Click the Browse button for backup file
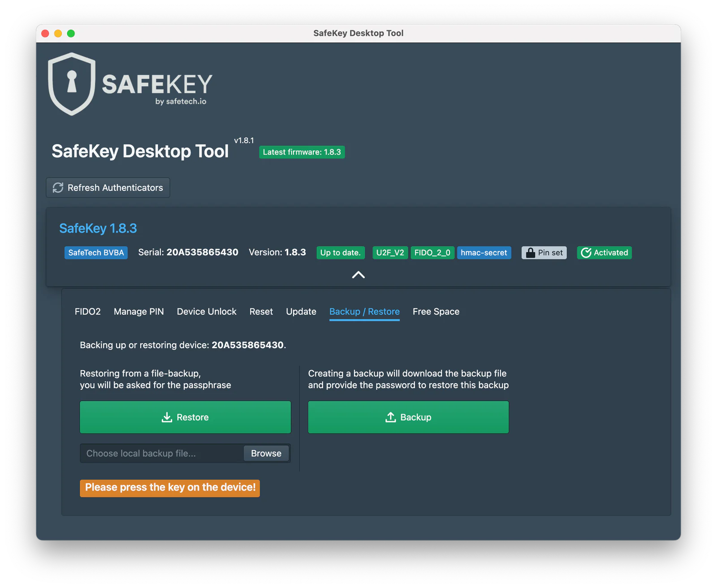 (x=266, y=454)
